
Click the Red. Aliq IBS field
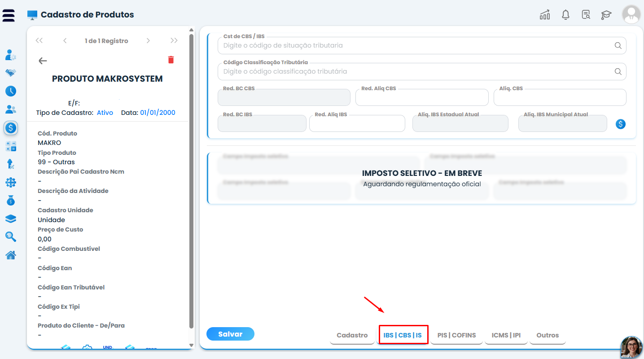click(357, 123)
